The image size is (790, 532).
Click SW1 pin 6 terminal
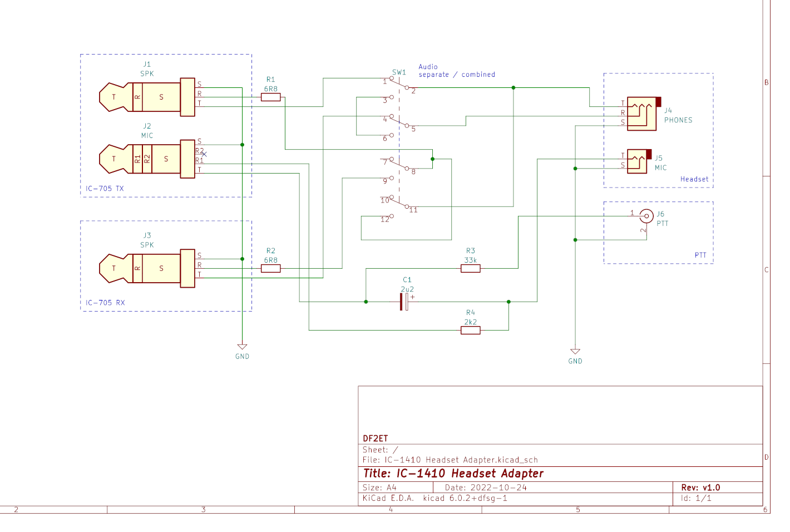[x=392, y=135]
